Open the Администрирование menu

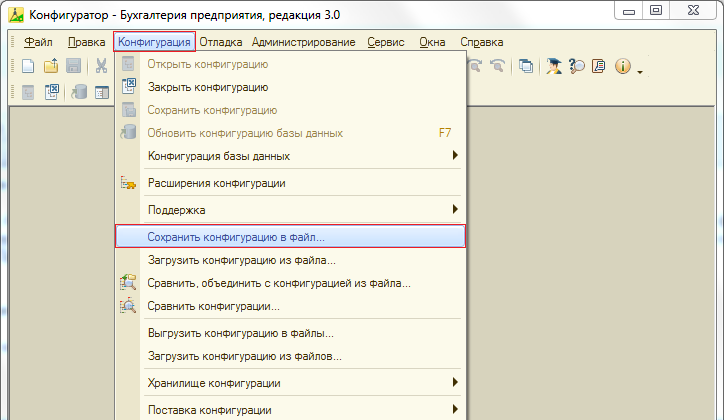(x=303, y=42)
